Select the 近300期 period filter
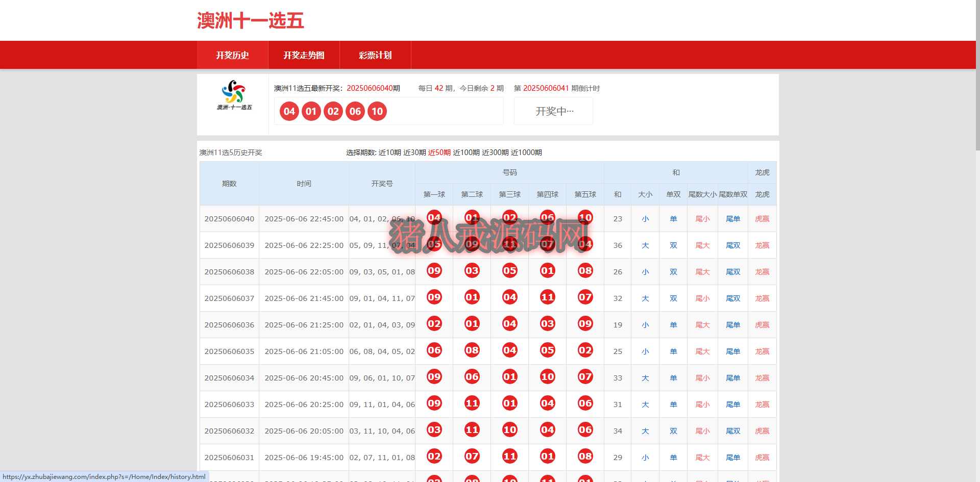 tap(495, 153)
